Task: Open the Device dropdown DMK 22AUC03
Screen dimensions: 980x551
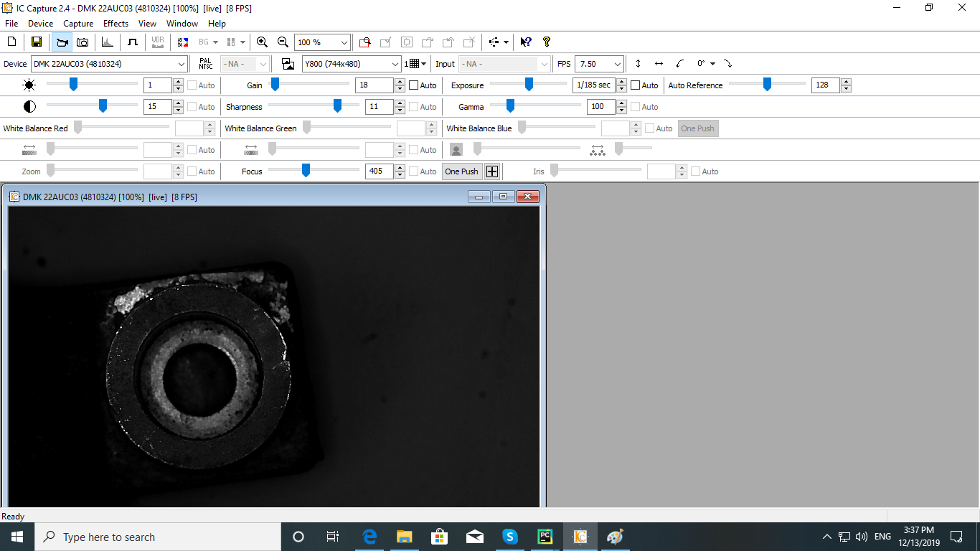Action: click(x=109, y=64)
